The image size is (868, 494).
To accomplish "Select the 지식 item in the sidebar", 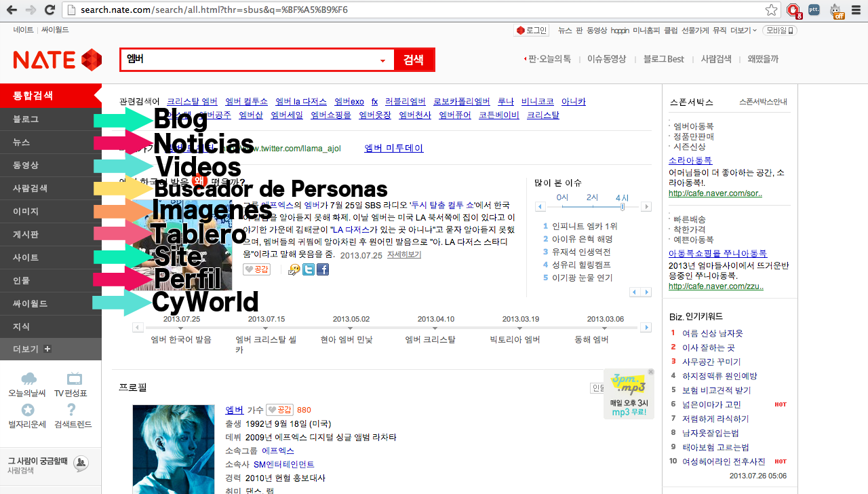I will [x=51, y=327].
